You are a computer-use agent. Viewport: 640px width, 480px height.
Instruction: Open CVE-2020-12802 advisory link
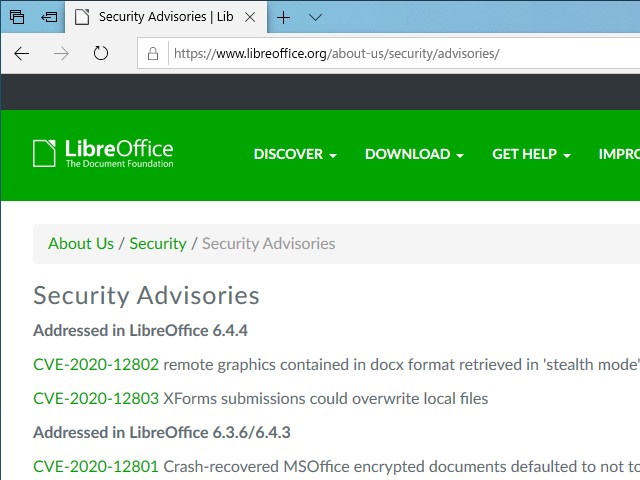pos(96,364)
